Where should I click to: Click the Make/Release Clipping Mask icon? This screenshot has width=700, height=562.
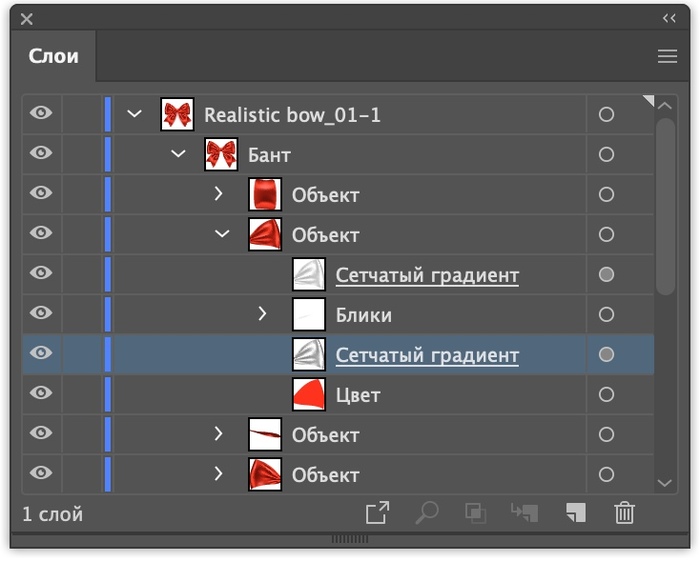pyautogui.click(x=475, y=513)
